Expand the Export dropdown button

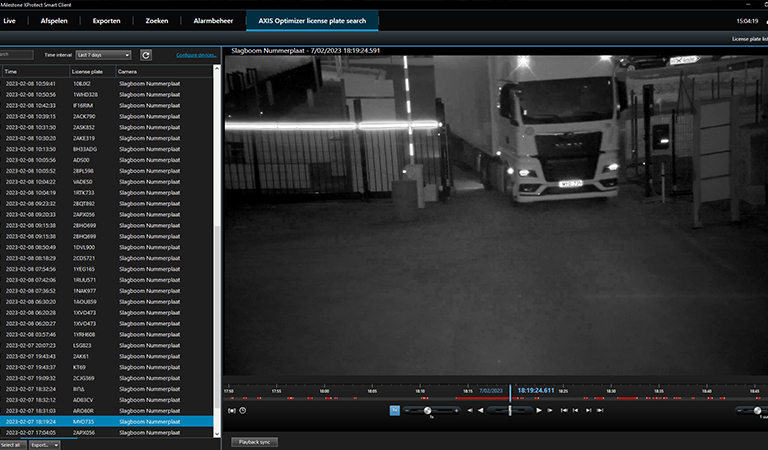coord(45,444)
